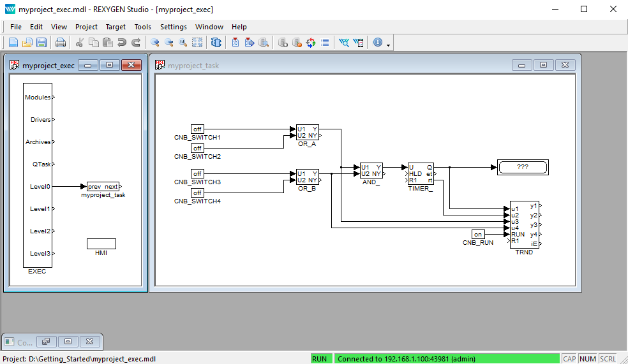Click the HMI block in the exec window
The height and width of the screenshot is (364, 628).
(x=101, y=244)
